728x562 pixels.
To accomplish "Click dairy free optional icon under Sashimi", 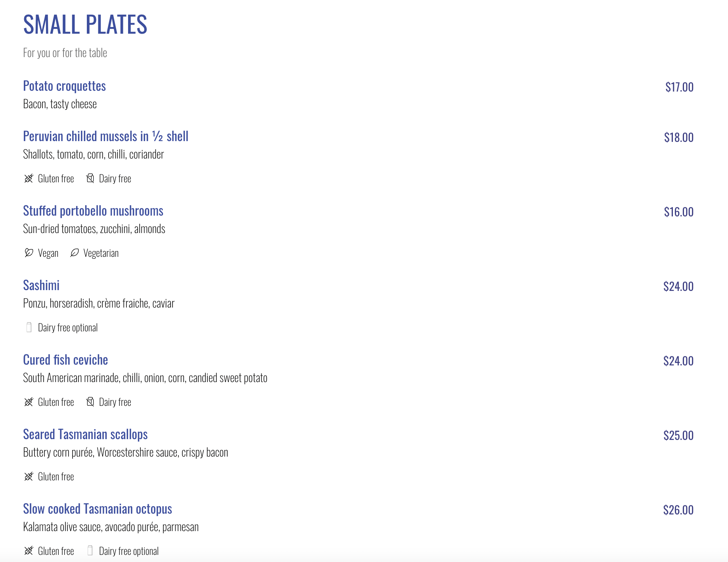I will pyautogui.click(x=29, y=327).
